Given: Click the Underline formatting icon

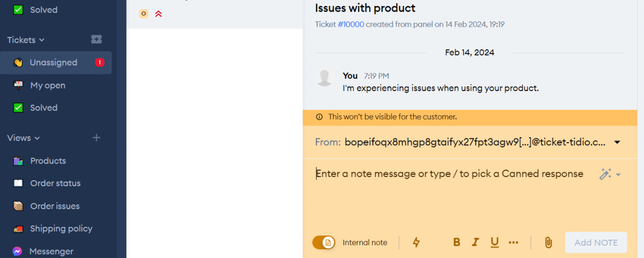Looking at the screenshot, I should (494, 242).
